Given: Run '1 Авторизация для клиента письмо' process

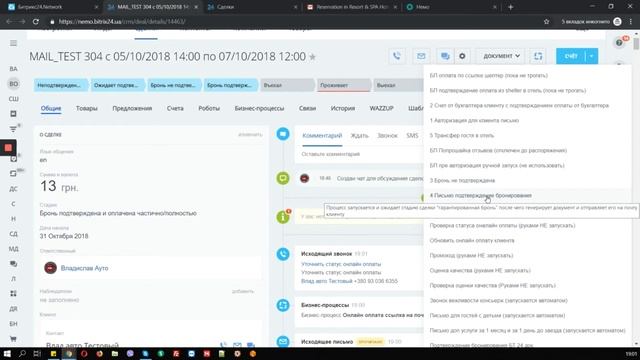Looking at the screenshot, I should pyautogui.click(x=474, y=120).
